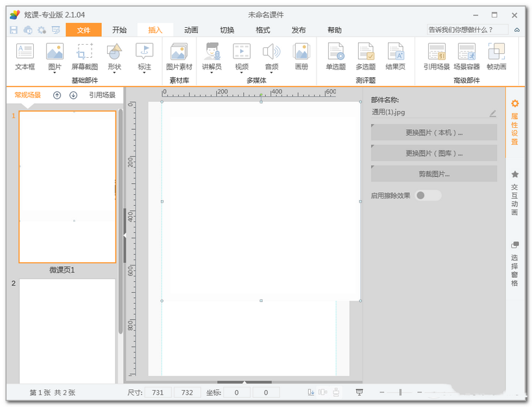The height and width of the screenshot is (407, 532).
Task: Insert a 单选题 single-choice question
Action: click(x=335, y=57)
